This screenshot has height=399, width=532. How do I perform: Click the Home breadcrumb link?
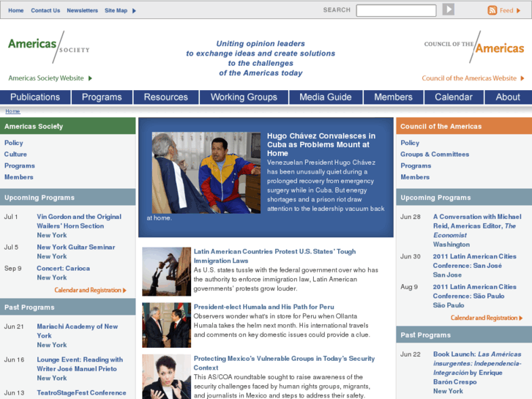(12, 111)
